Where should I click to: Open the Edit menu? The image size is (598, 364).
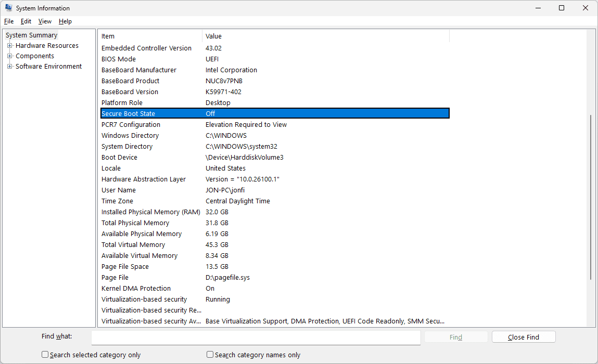point(26,21)
